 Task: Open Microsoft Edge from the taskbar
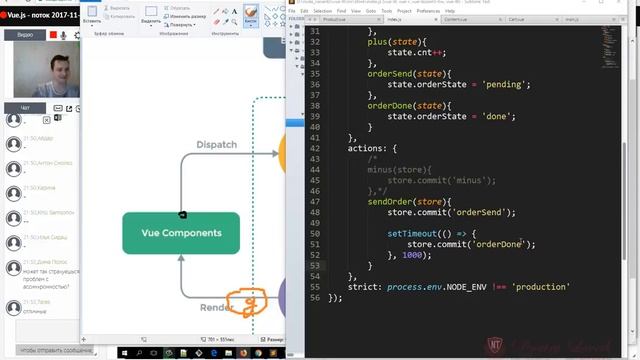(214, 353)
